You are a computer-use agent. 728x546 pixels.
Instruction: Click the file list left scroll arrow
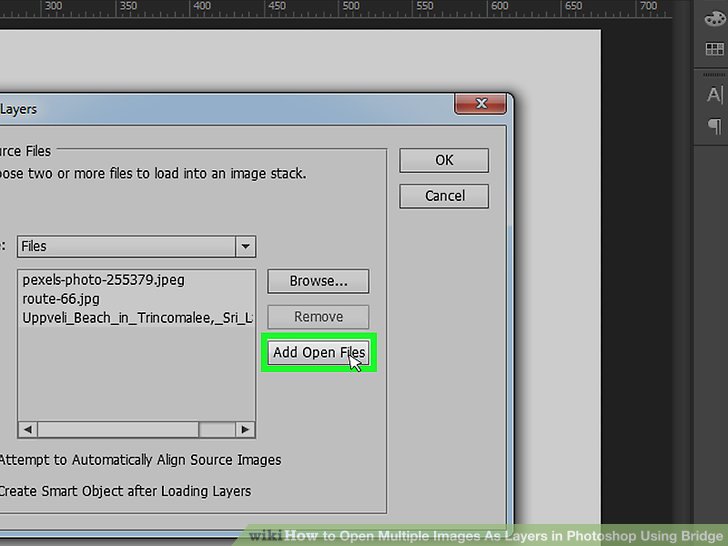[x=28, y=429]
